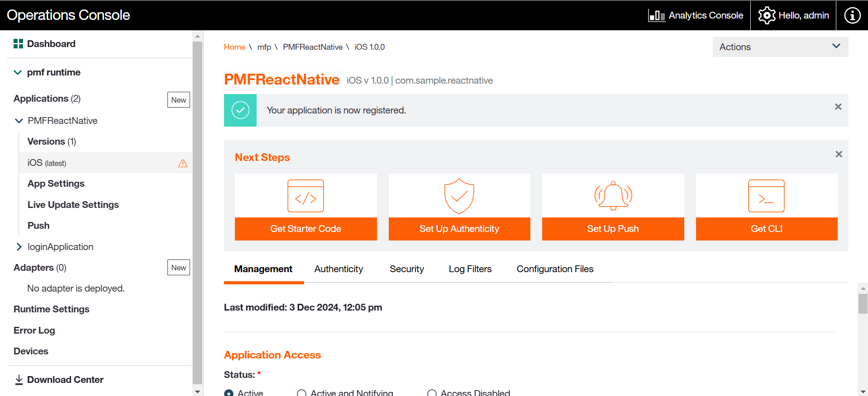Dismiss the application registered notification

(x=838, y=107)
